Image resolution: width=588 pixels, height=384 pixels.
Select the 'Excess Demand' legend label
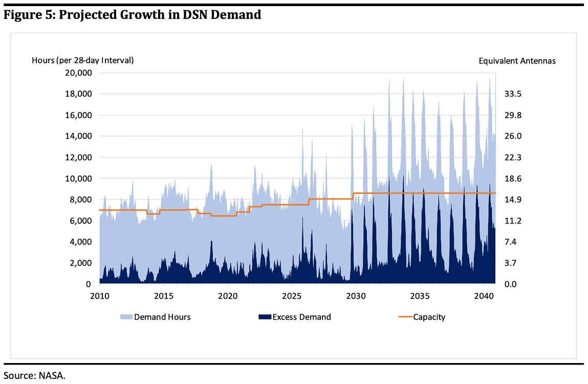coord(301,317)
